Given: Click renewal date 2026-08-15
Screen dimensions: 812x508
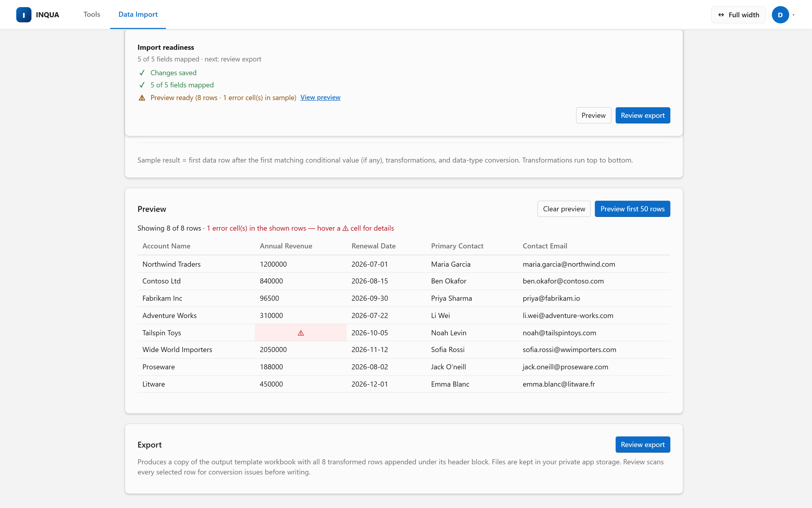Looking at the screenshot, I should pos(369,281).
